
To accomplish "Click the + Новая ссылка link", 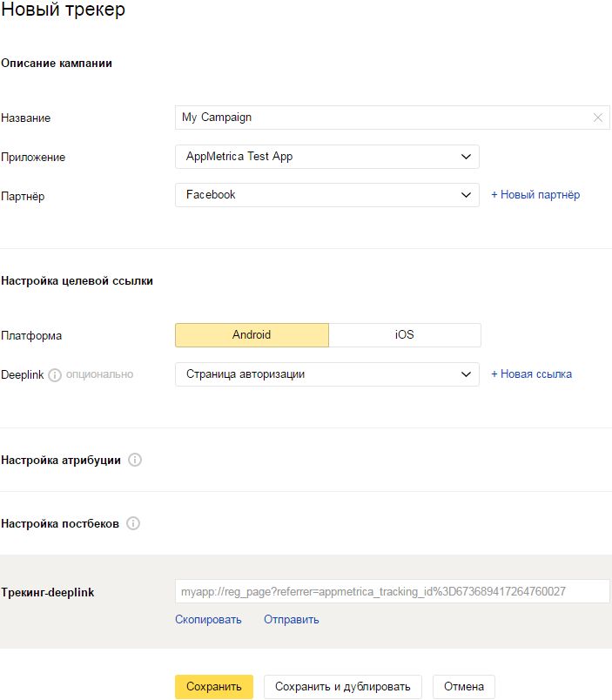I will (532, 374).
